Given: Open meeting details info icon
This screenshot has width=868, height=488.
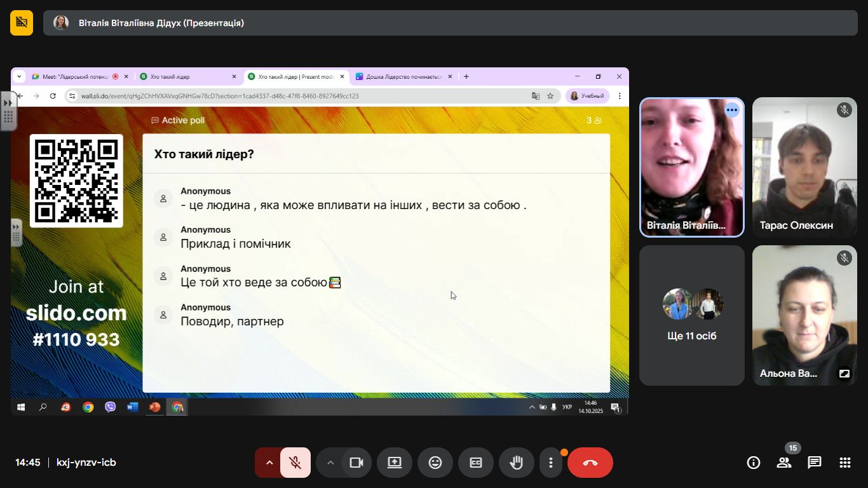Looking at the screenshot, I should pos(754,463).
